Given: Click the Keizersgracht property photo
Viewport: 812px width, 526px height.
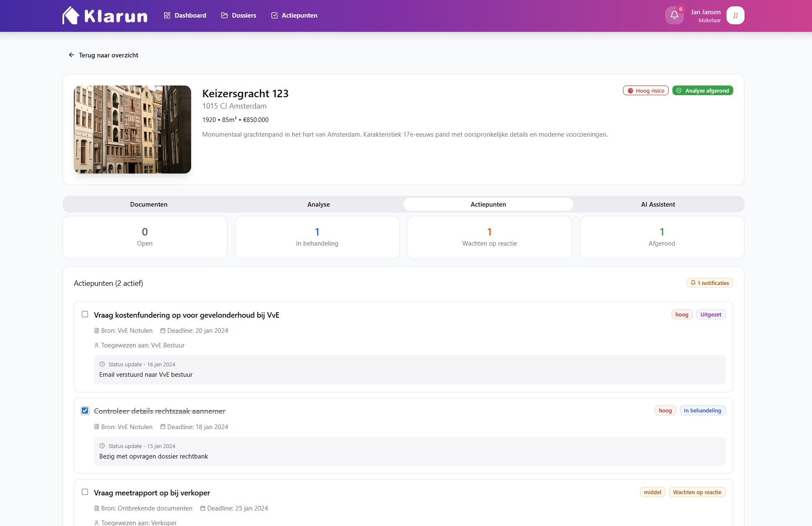Looking at the screenshot, I should coord(132,130).
